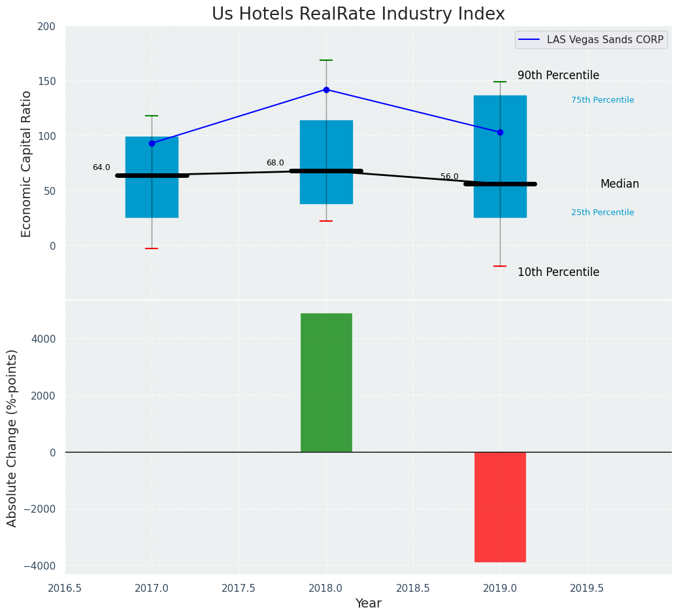Viewport: 679px width, 616px height.
Task: Click the black Median annotation text
Action: point(620,184)
